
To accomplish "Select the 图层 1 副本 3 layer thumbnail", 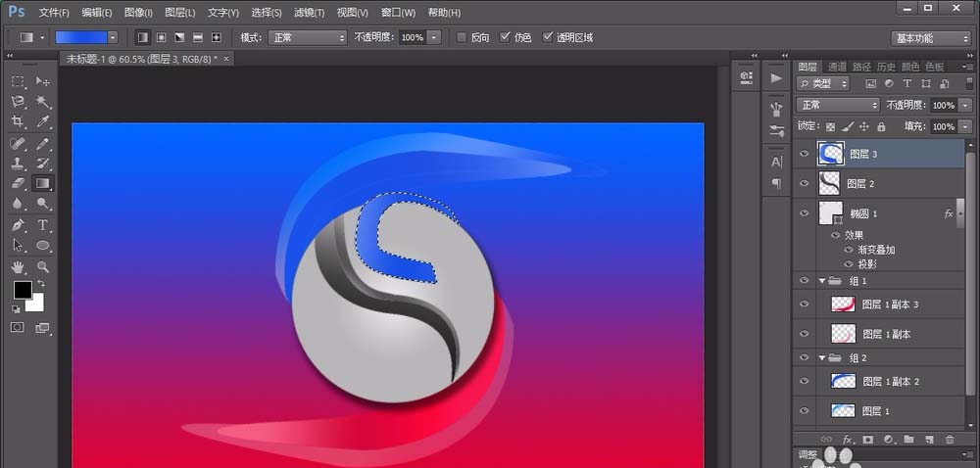I will [843, 304].
